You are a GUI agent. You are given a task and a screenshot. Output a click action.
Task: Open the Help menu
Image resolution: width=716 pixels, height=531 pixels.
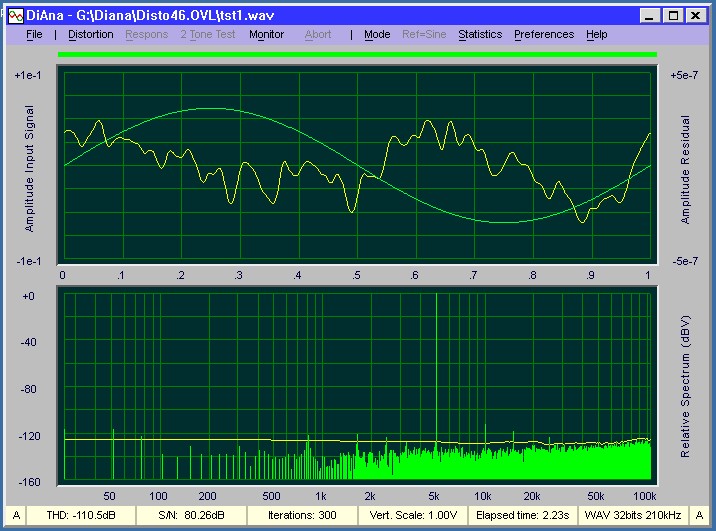point(597,34)
